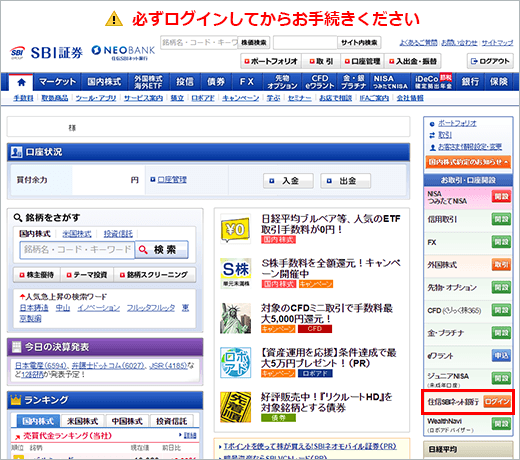
Task: Open the 保険 menu
Action: click(499, 82)
